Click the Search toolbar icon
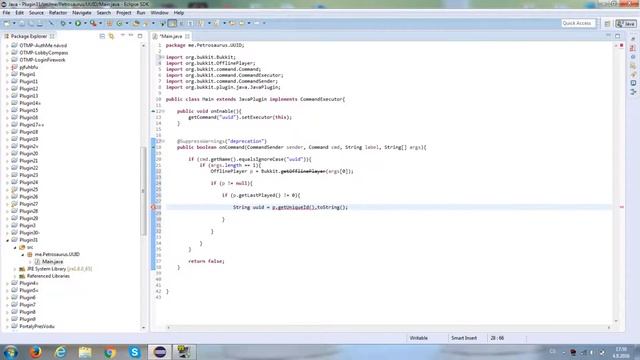 [x=146, y=23]
